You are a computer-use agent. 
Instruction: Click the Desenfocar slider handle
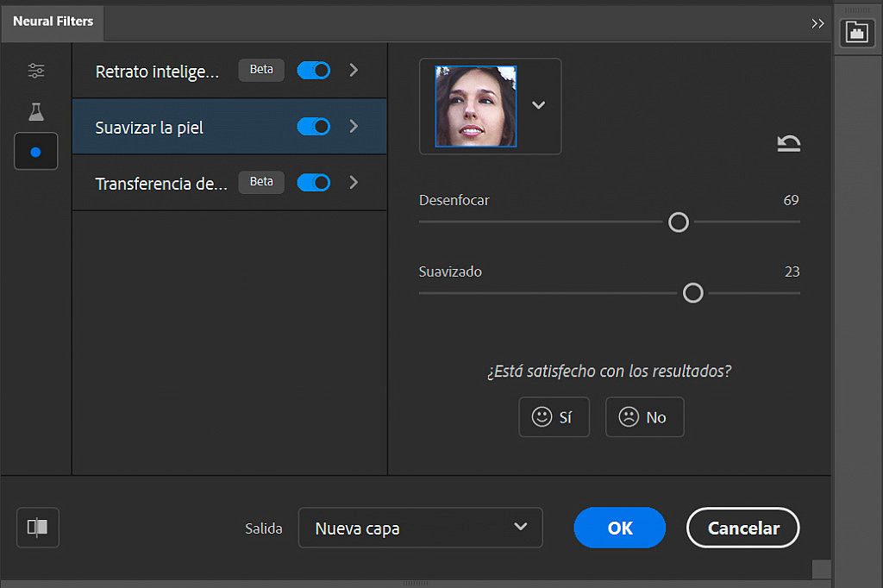(678, 222)
